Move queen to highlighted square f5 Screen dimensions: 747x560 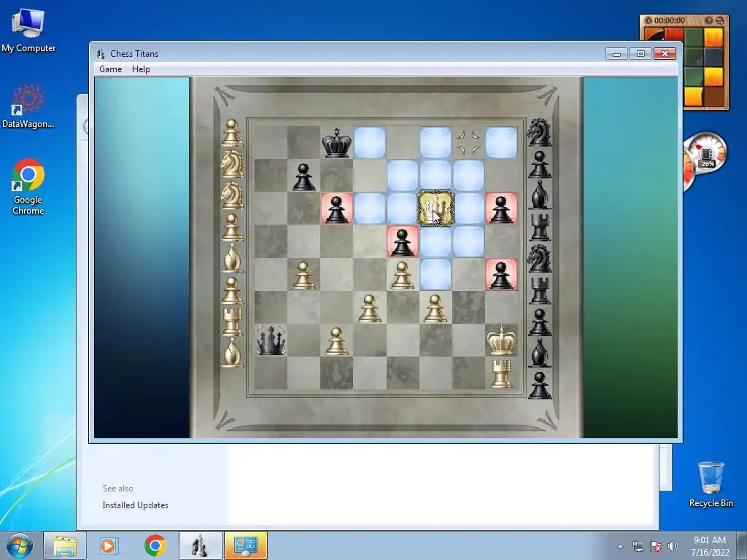pos(436,241)
